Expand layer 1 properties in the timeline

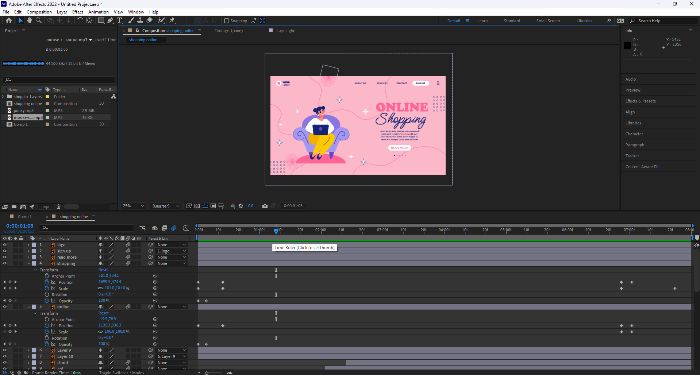(x=28, y=245)
